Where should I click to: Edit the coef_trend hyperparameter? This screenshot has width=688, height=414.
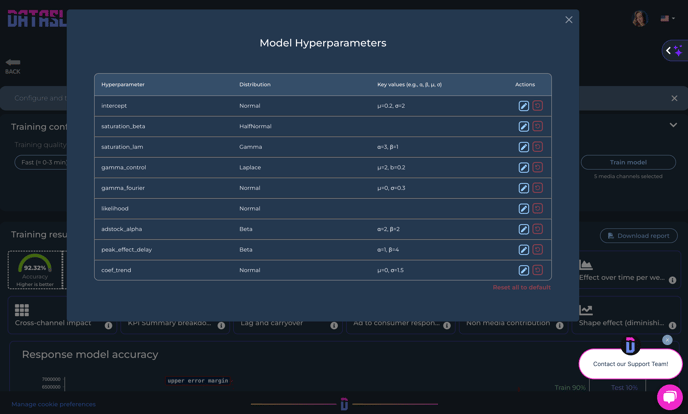pyautogui.click(x=523, y=270)
